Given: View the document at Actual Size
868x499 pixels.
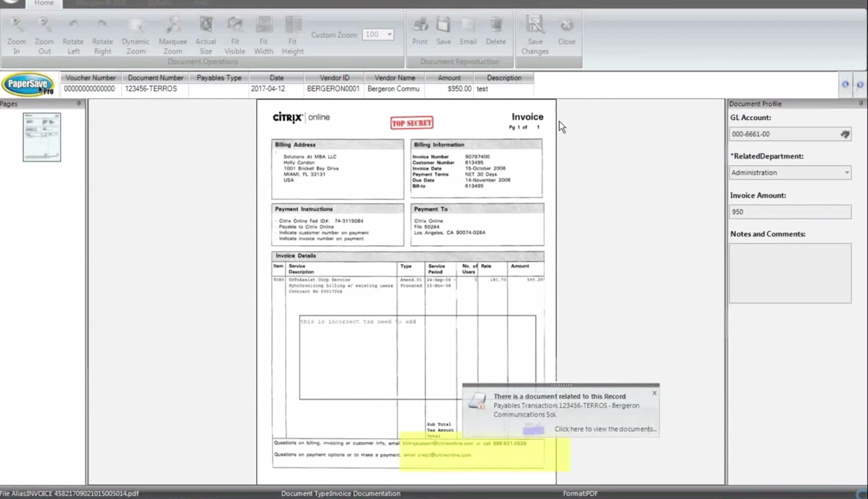Looking at the screenshot, I should tap(206, 35).
